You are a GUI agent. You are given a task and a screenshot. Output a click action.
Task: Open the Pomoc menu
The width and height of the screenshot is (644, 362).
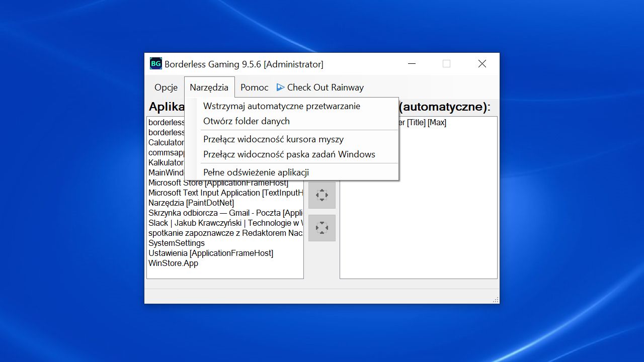coord(254,87)
